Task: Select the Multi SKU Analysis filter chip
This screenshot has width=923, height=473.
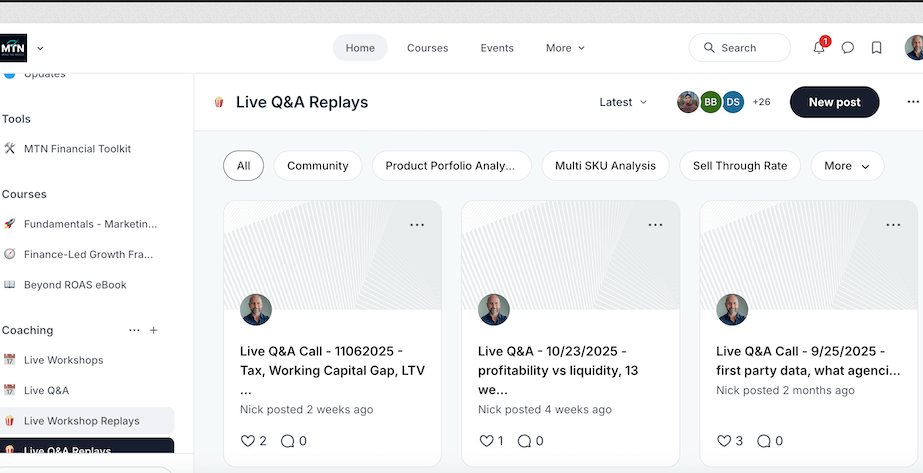Action: point(605,166)
